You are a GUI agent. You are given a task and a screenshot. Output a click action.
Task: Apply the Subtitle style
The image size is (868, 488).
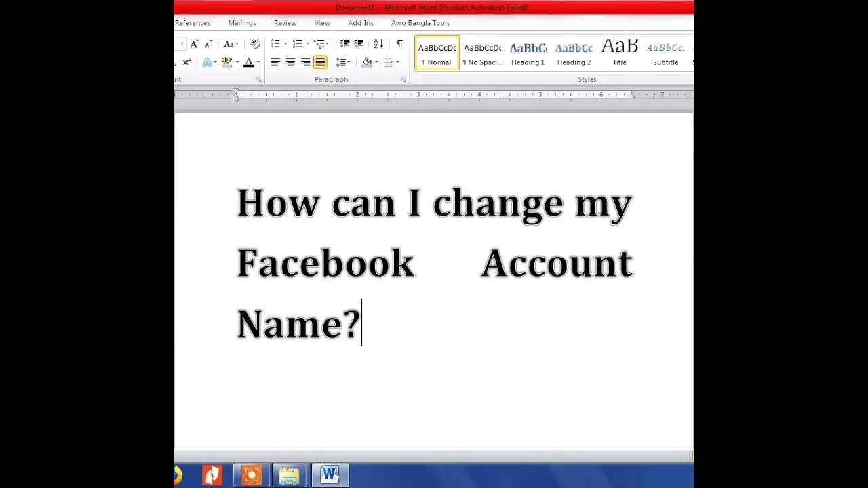666,54
